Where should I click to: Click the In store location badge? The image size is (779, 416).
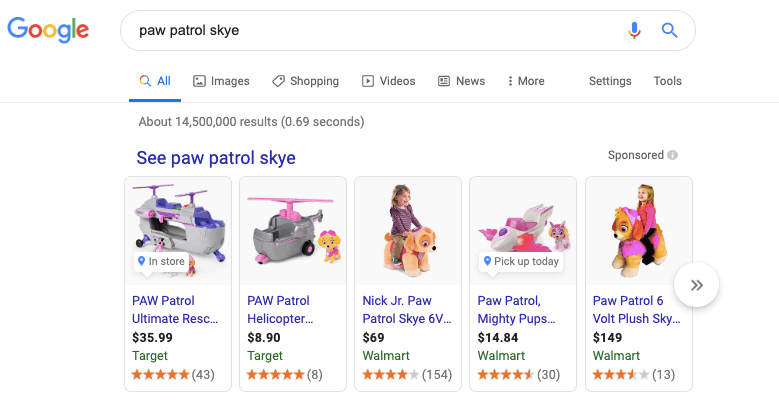click(161, 261)
